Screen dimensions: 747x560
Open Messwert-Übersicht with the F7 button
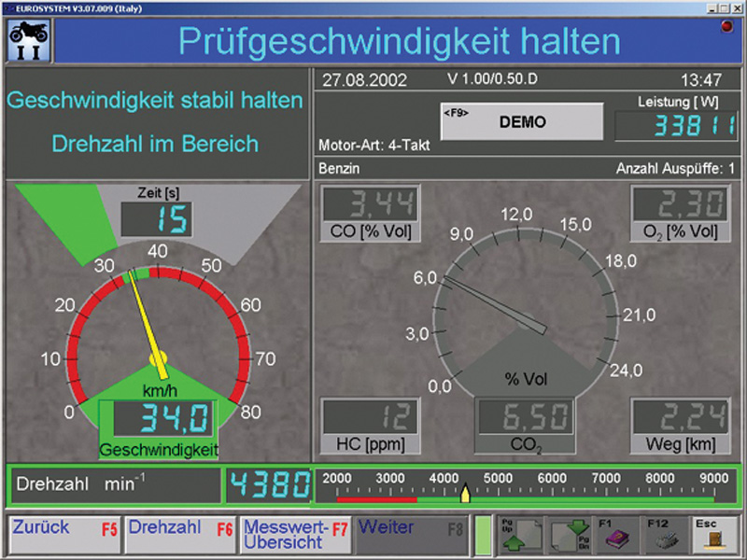295,536
